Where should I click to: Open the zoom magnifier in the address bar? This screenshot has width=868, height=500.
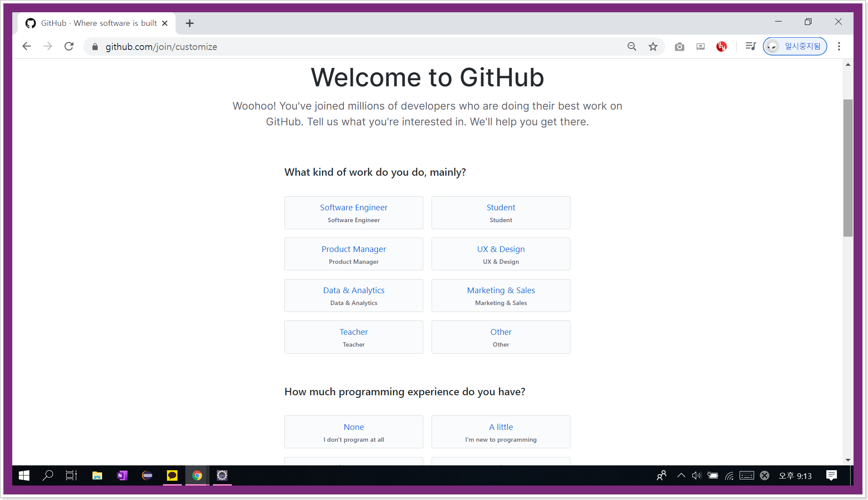(x=631, y=46)
